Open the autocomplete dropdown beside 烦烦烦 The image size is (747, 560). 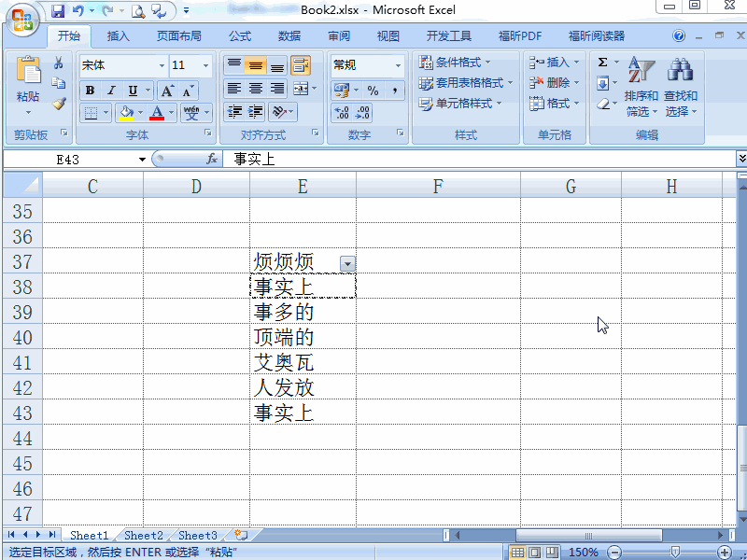[347, 263]
